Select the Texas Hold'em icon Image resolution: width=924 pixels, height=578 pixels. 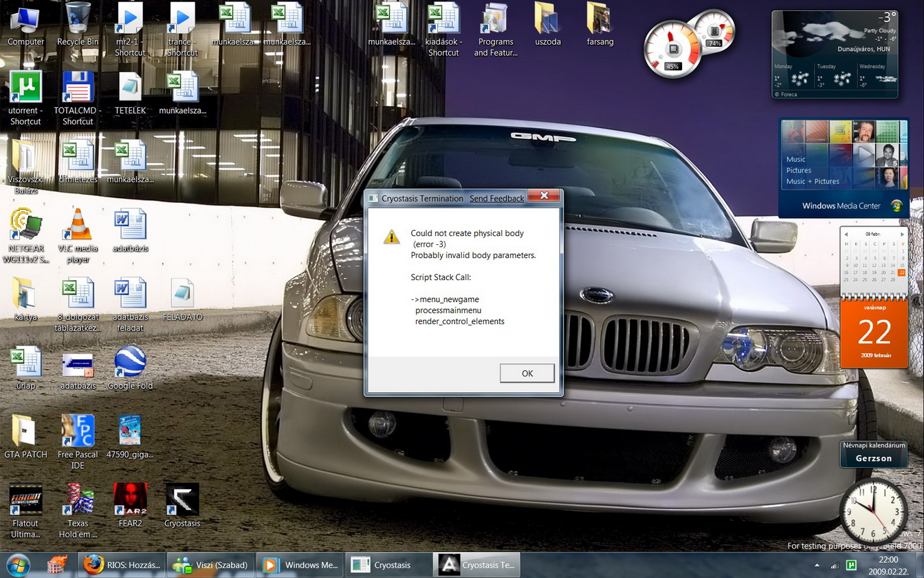78,511
